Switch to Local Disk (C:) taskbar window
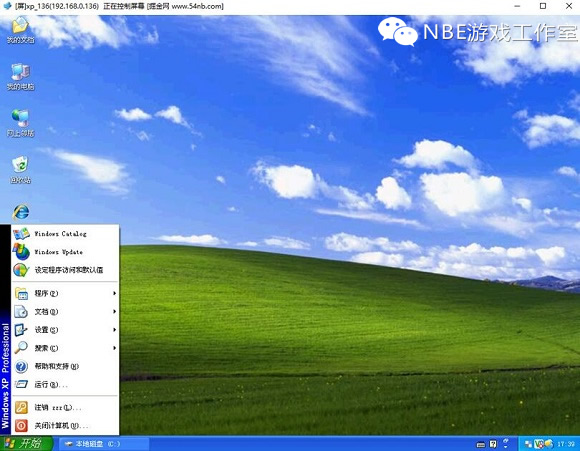 tap(104, 444)
